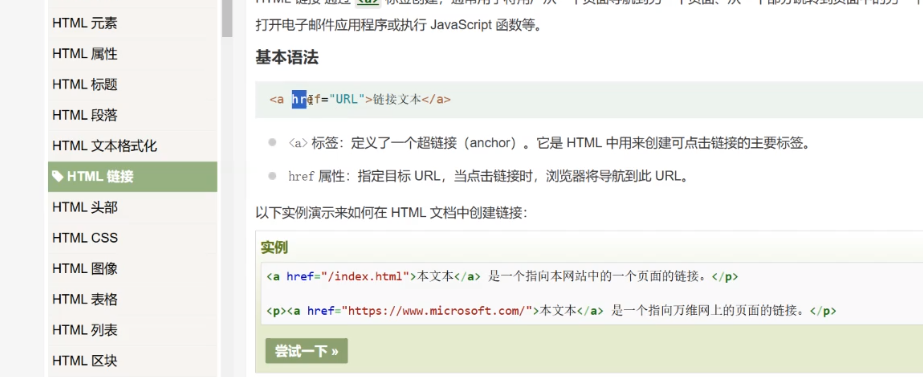923x377 pixels.
Task: Click 链接文本 inside the syntax code
Action: click(397, 100)
